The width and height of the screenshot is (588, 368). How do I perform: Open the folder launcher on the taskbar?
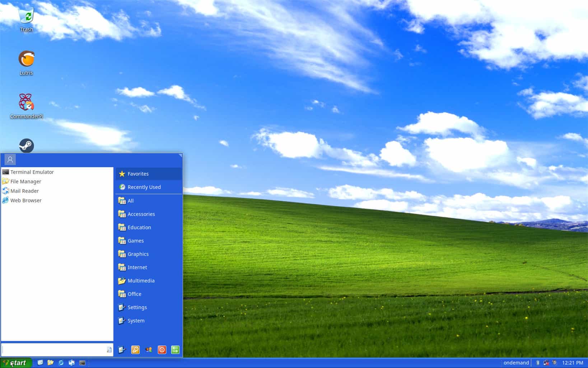click(51, 363)
